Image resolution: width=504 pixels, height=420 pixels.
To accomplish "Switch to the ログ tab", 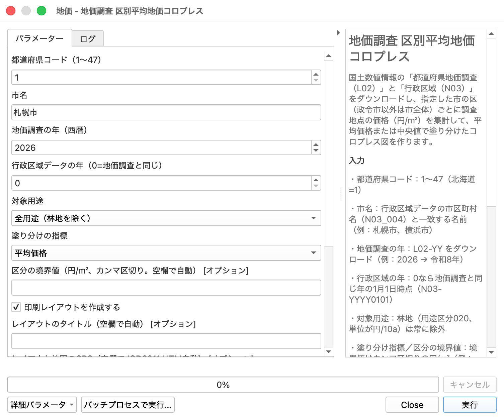I will coord(88,38).
